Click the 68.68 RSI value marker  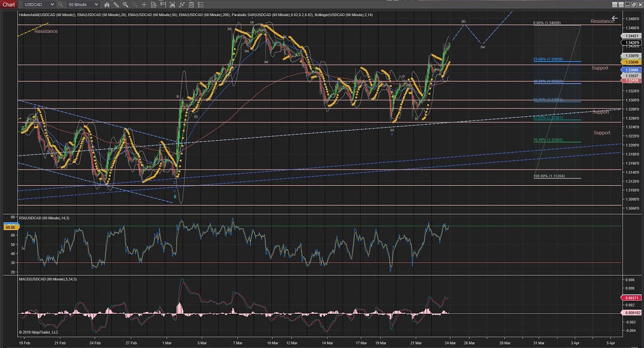11,227
